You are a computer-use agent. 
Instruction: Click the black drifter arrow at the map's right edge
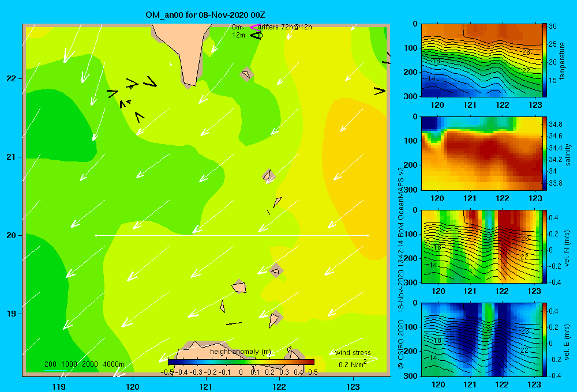pyautogui.click(x=380, y=91)
